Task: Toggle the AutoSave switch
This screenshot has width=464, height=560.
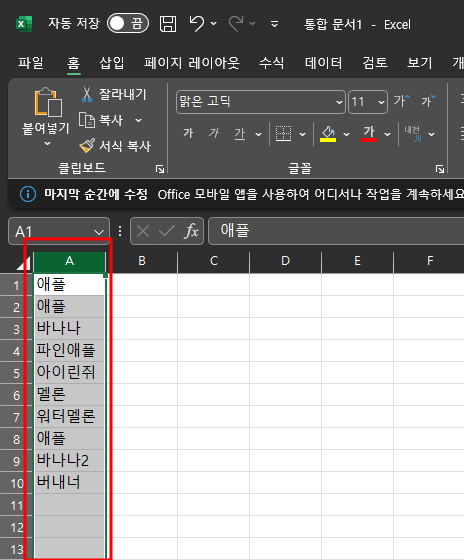Action: pyautogui.click(x=128, y=24)
